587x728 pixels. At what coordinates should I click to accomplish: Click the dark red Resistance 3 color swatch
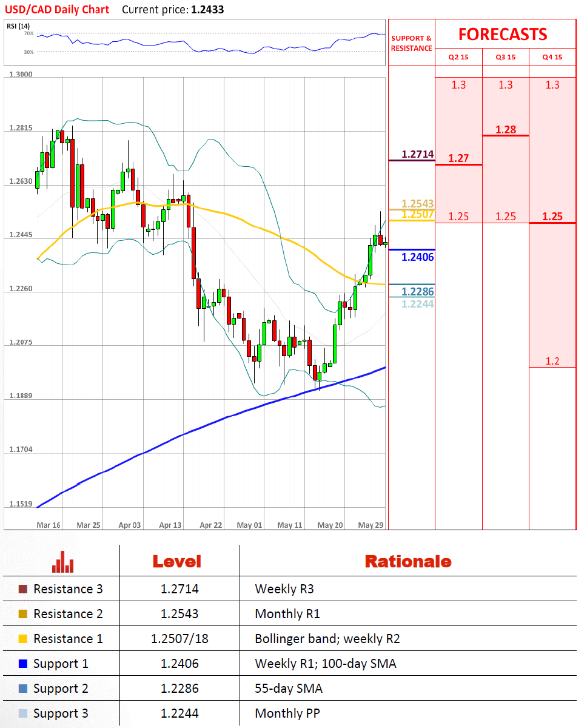point(23,589)
